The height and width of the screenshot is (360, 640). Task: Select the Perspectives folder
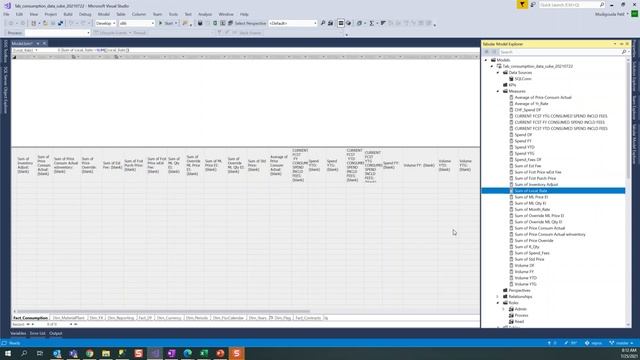519,290
